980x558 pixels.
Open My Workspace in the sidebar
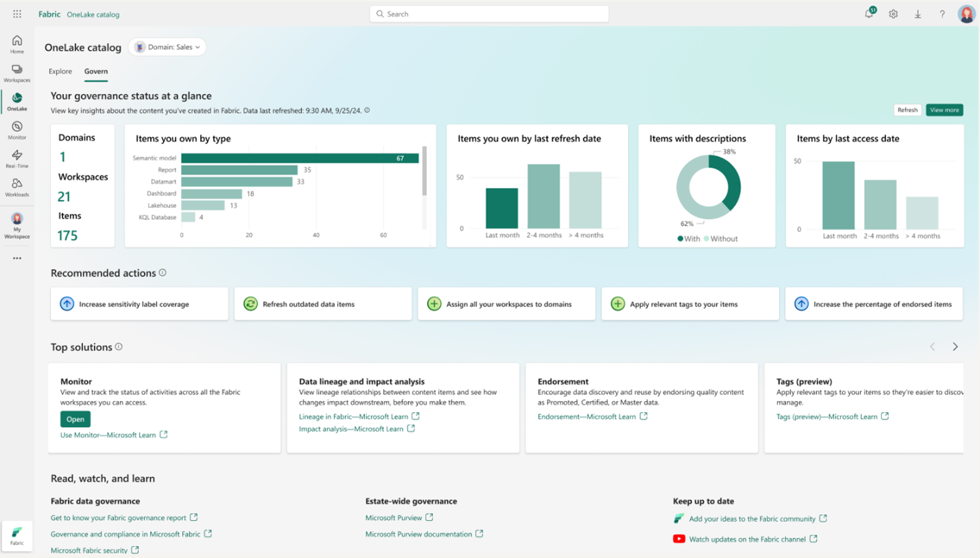(17, 226)
